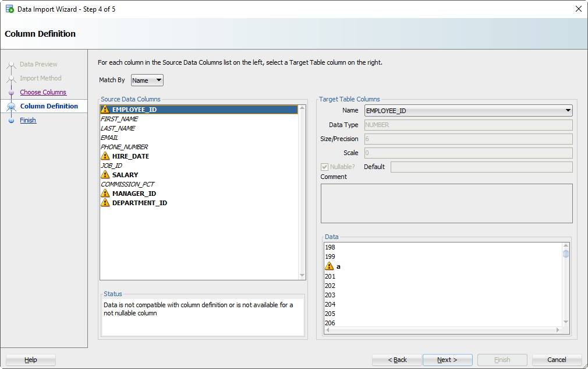Click the Cancel button
588x369 pixels.
tap(557, 360)
